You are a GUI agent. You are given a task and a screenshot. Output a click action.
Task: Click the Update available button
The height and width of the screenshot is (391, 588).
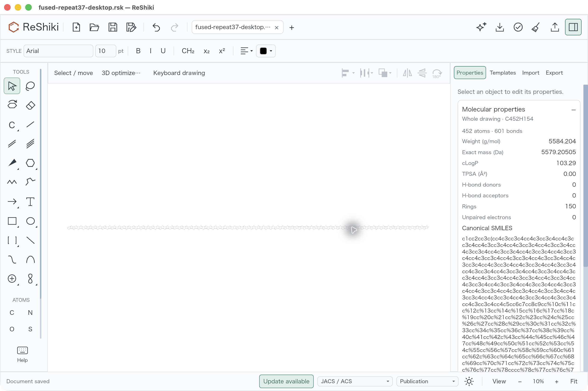pyautogui.click(x=286, y=381)
